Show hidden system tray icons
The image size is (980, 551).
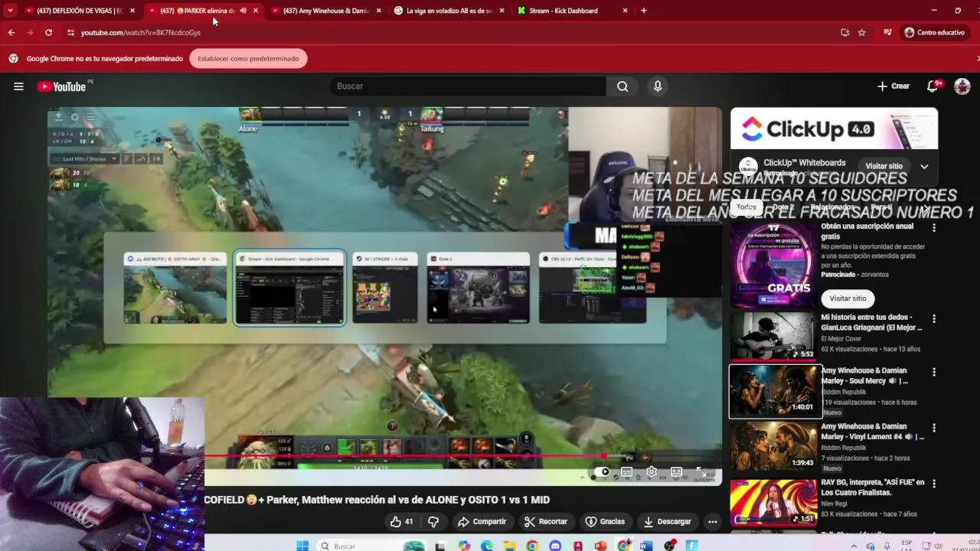(x=854, y=546)
